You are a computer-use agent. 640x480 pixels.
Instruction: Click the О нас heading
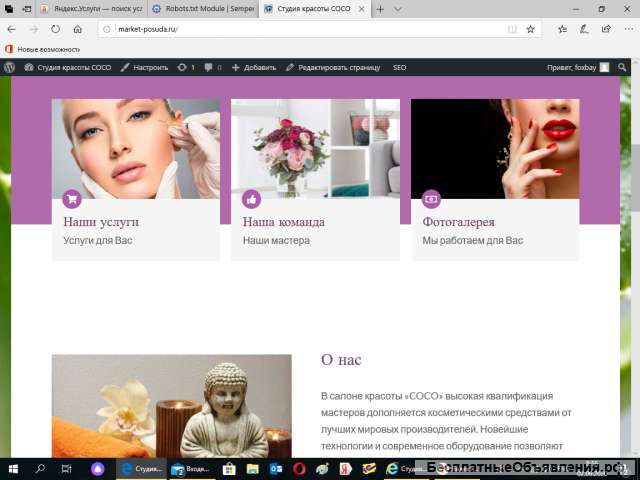pyautogui.click(x=341, y=360)
